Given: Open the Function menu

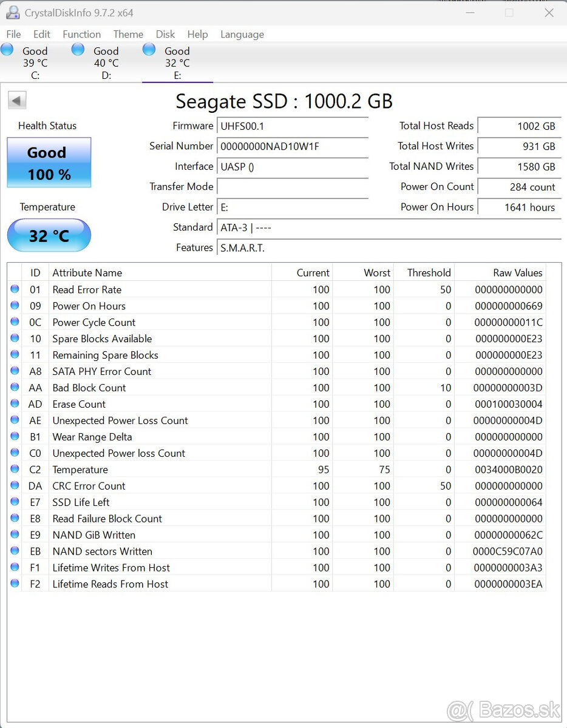Looking at the screenshot, I should (81, 34).
